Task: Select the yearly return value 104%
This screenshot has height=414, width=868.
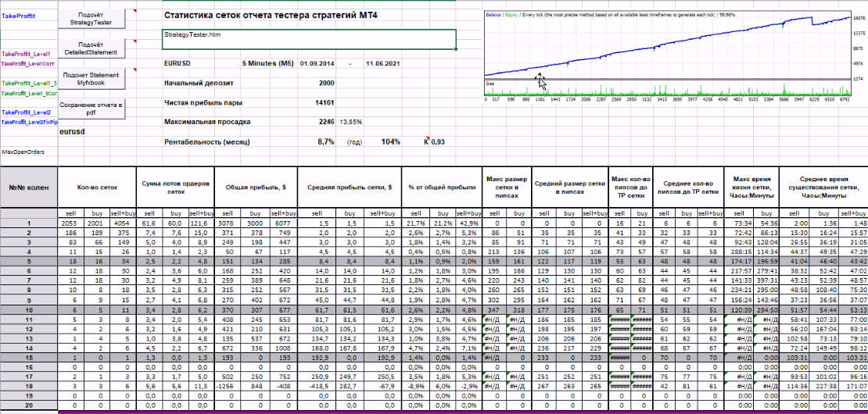Action: click(391, 142)
